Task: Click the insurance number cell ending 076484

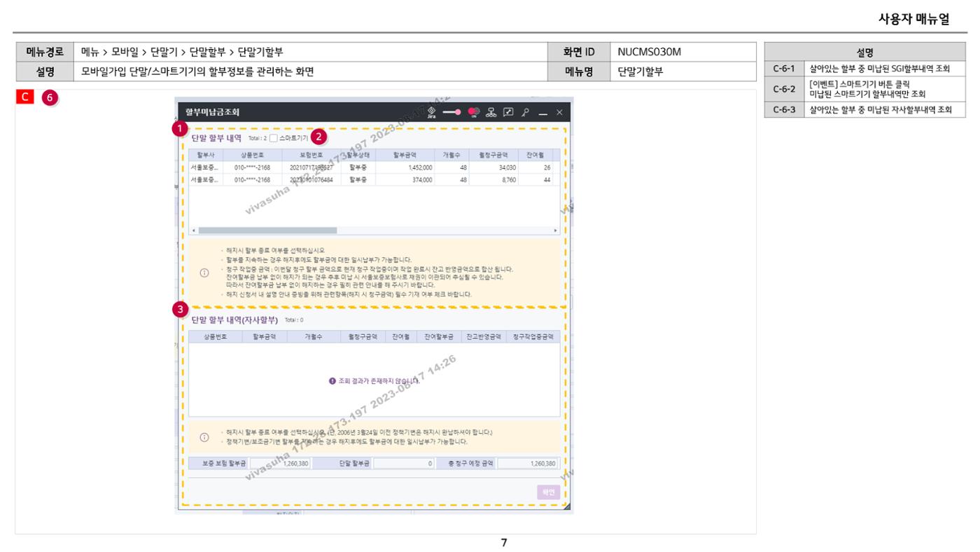Action: click(x=311, y=179)
